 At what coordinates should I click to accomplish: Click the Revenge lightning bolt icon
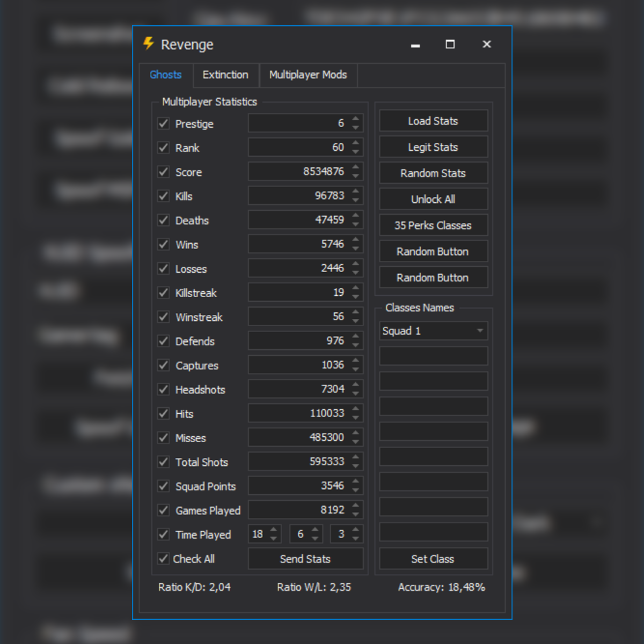pyautogui.click(x=149, y=43)
